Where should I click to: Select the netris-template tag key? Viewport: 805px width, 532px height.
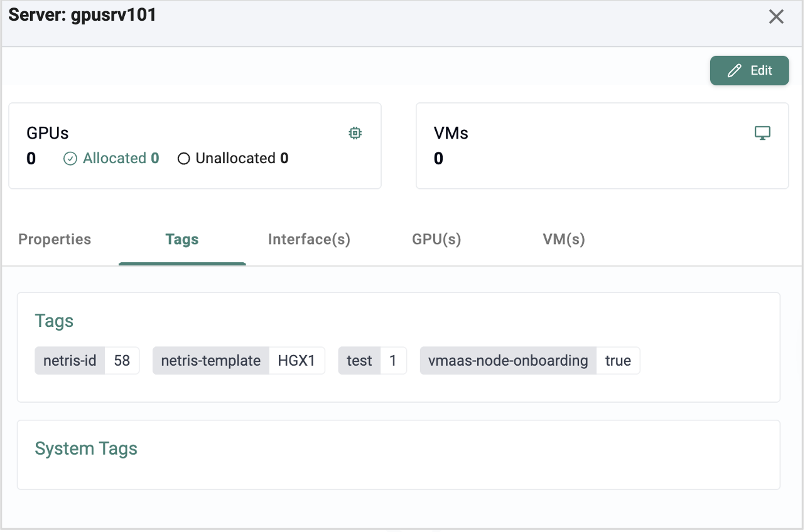pyautogui.click(x=211, y=361)
